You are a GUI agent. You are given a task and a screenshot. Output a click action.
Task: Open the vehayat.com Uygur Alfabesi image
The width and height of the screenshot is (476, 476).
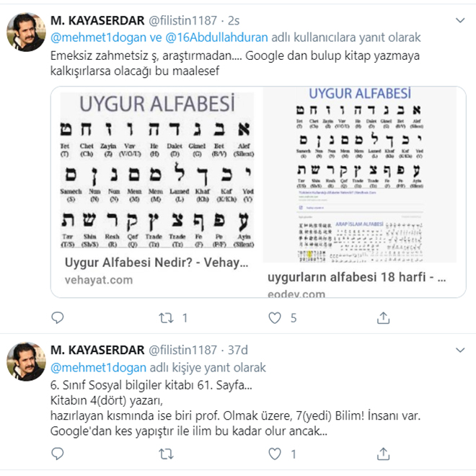(157, 170)
